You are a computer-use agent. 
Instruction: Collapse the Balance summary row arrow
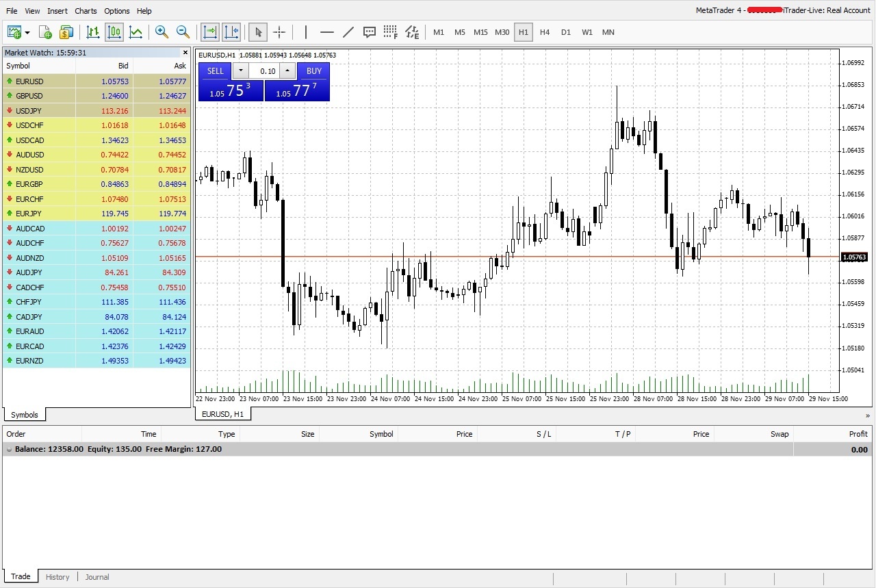point(9,450)
